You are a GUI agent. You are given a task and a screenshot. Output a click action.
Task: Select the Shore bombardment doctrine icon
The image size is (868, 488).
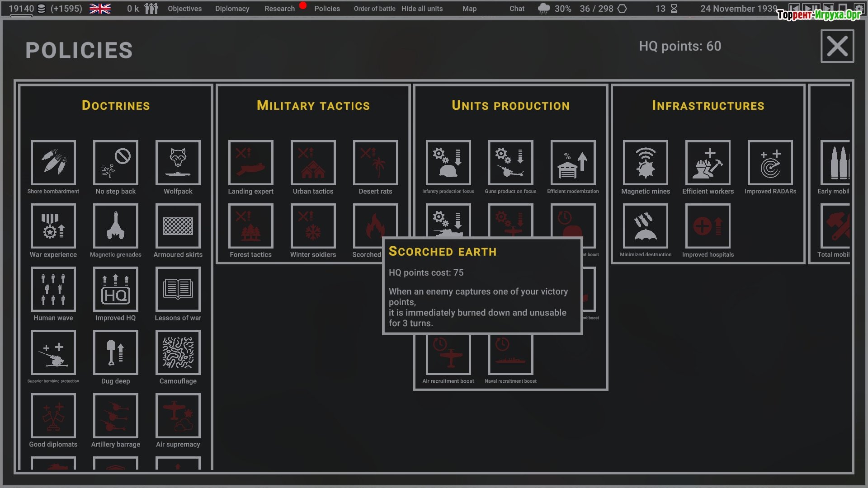53,163
